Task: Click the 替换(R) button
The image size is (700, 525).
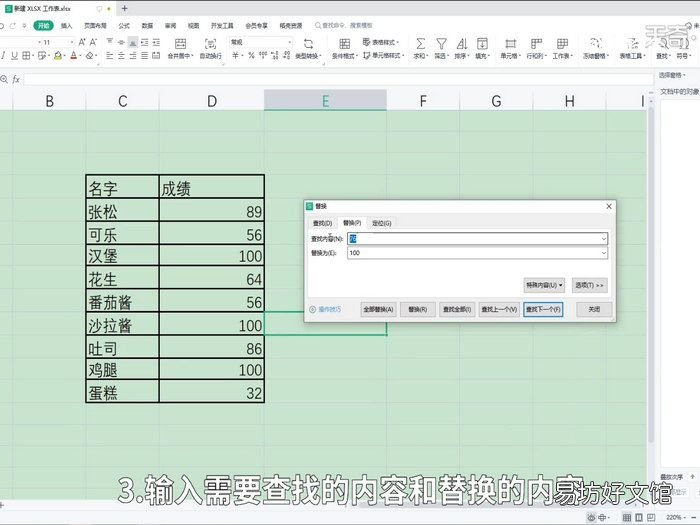Action: pyautogui.click(x=418, y=309)
